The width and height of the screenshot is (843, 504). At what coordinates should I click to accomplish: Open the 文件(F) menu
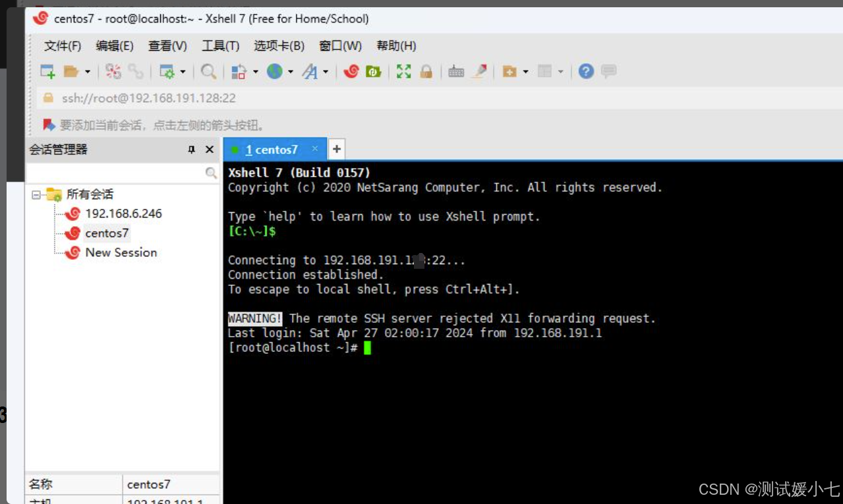click(63, 46)
